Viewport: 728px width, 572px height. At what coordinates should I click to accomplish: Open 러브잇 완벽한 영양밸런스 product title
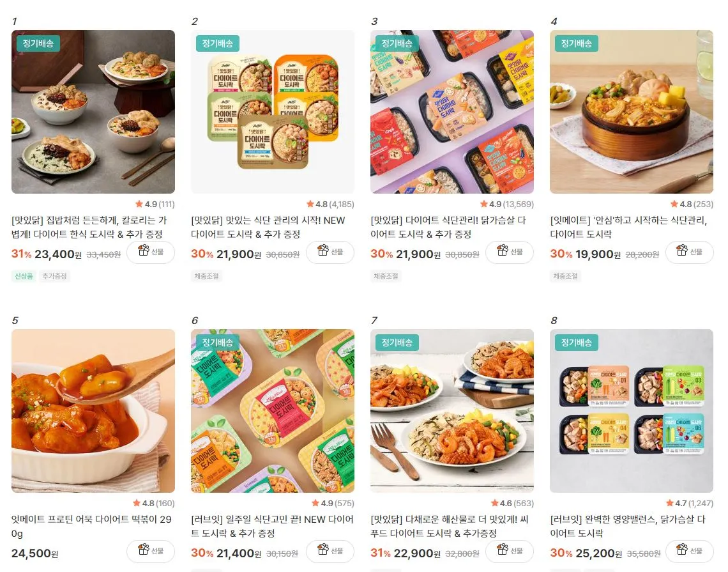tap(627, 526)
